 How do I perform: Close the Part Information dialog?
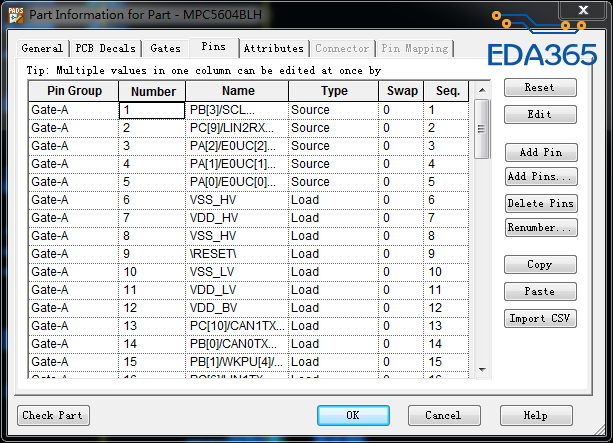point(583,10)
